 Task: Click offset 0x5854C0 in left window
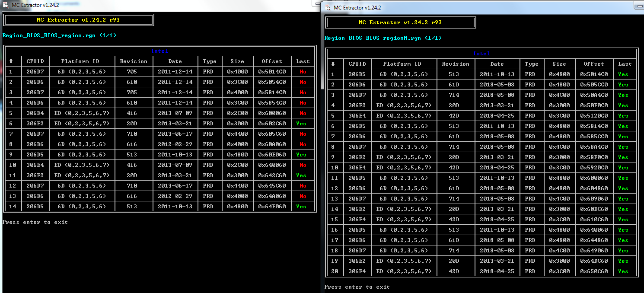click(x=272, y=103)
